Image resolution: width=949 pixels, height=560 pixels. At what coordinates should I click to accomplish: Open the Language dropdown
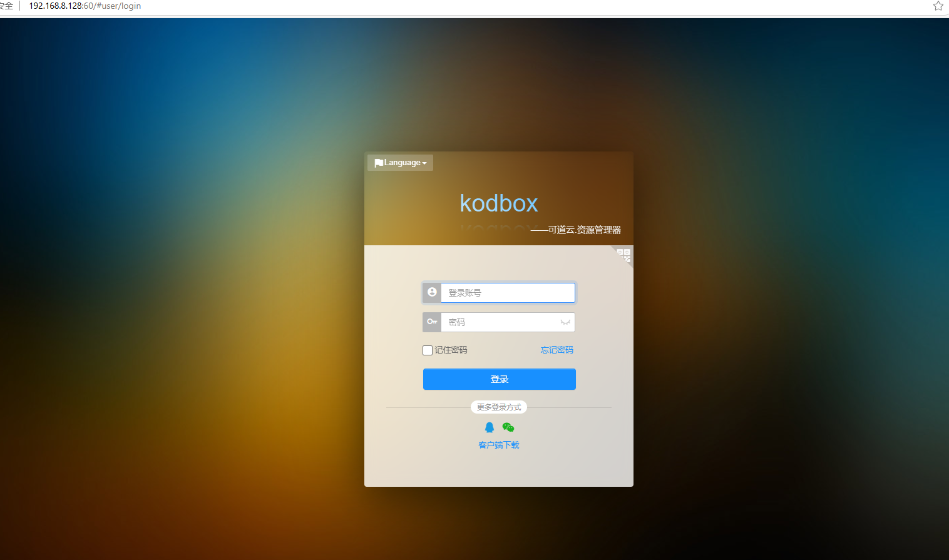(400, 163)
